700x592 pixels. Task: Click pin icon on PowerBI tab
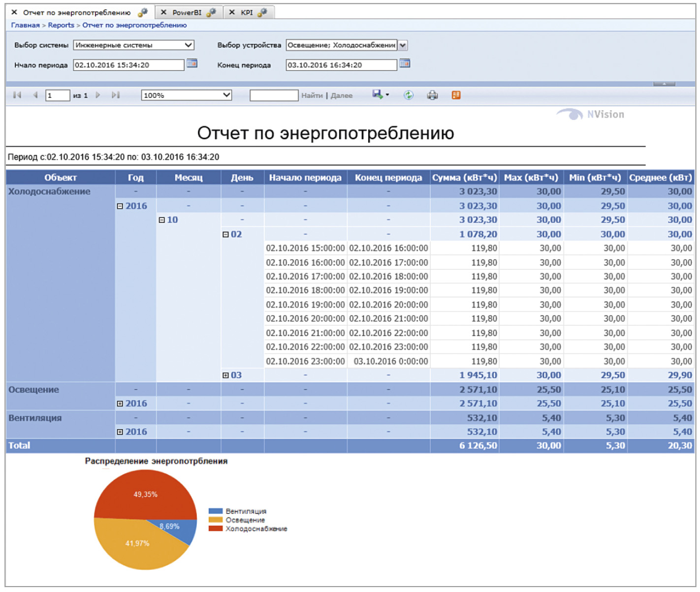211,12
